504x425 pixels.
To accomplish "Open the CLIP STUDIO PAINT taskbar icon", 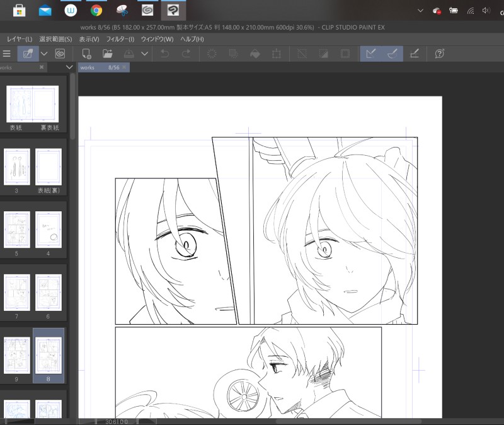I will click(173, 11).
